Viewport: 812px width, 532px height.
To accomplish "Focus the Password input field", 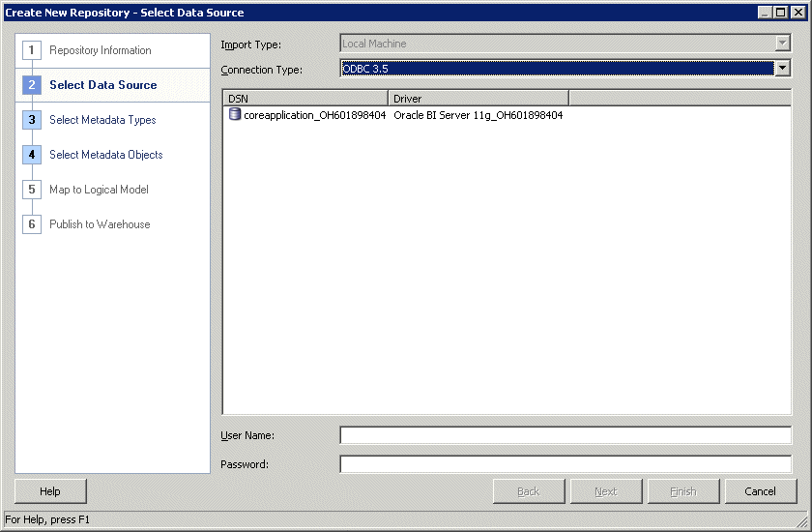I will (x=565, y=464).
